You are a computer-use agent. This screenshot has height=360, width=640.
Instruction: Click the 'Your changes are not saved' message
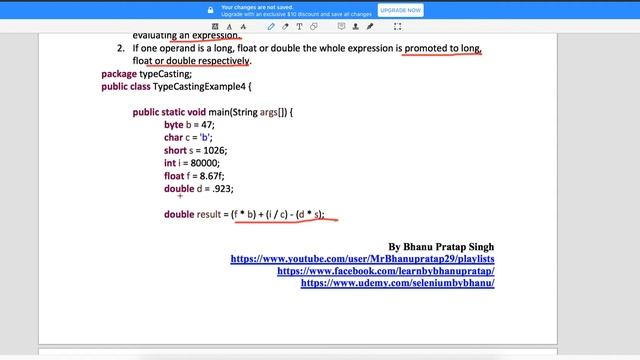click(257, 7)
